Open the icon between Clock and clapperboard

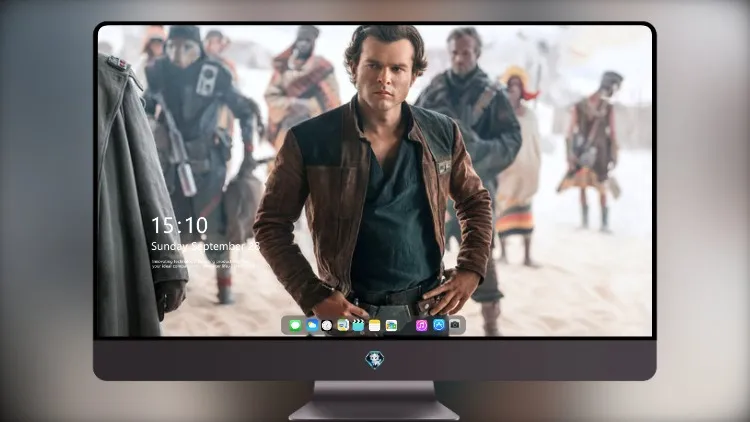[x=342, y=325]
